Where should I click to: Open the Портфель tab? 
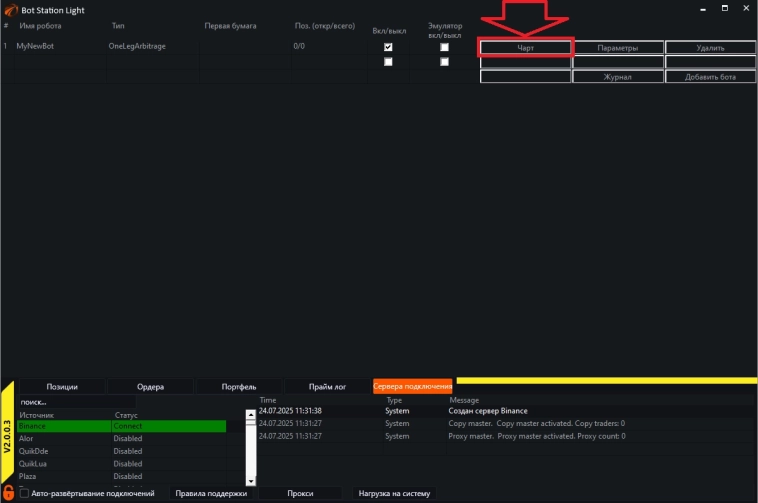[239, 386]
